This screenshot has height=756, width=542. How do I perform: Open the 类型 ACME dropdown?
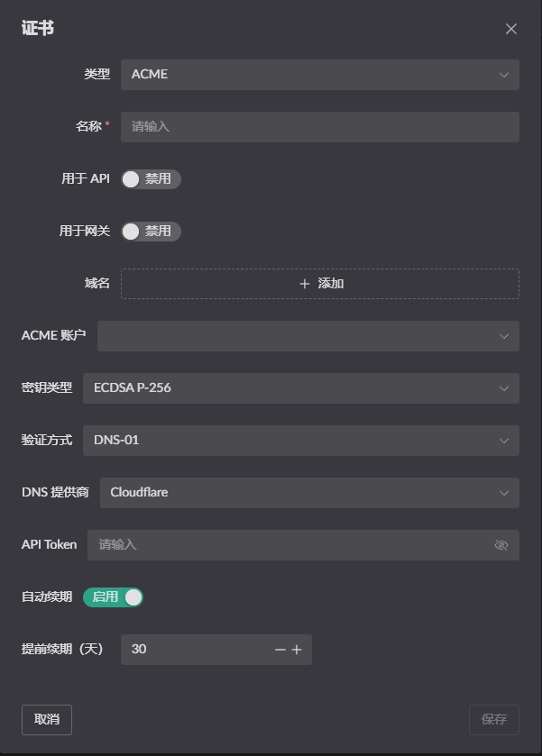coord(307,74)
